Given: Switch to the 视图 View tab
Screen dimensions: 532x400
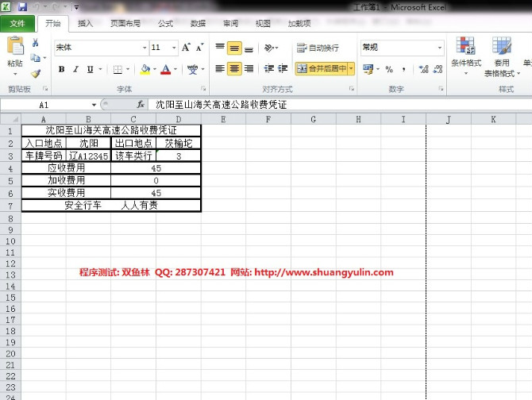Looking at the screenshot, I should pyautogui.click(x=263, y=23).
